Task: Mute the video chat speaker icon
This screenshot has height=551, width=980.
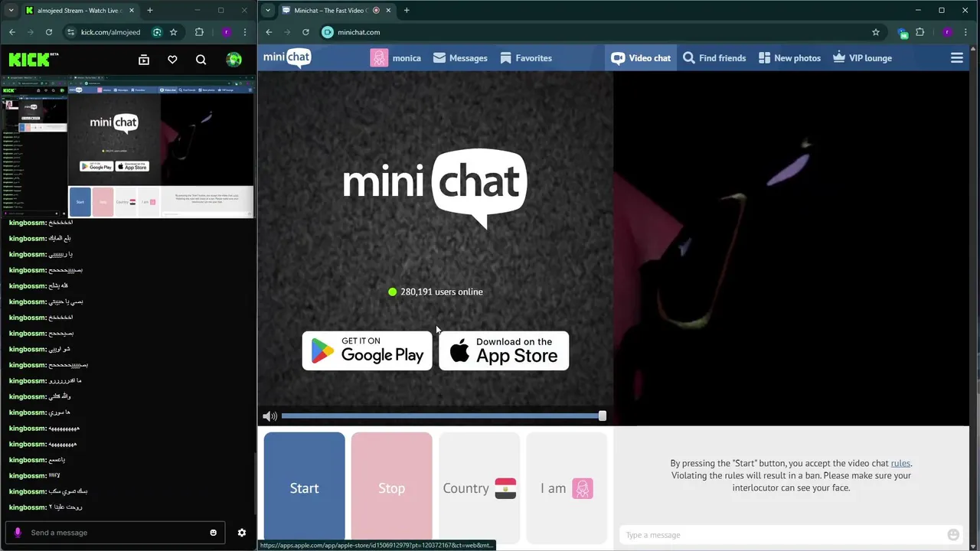Action: tap(269, 416)
